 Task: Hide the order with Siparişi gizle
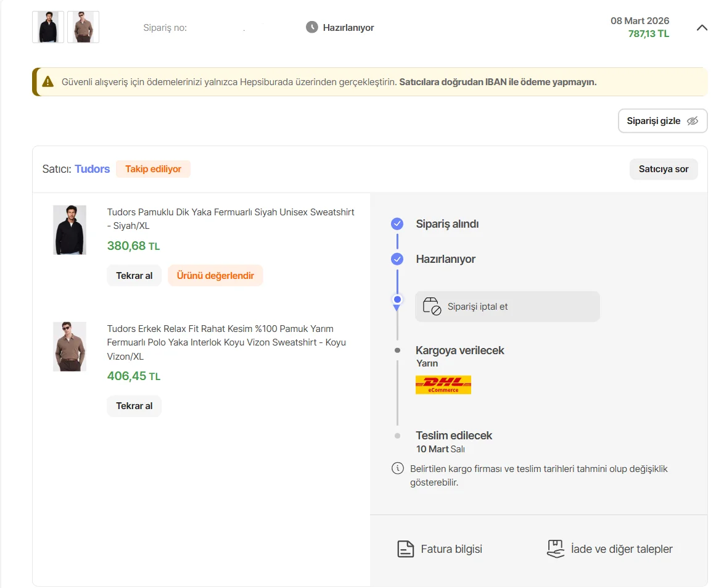662,121
